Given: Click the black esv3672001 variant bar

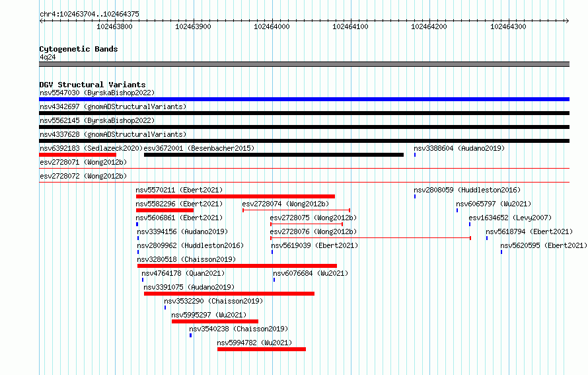Looking at the screenshot, I should click(x=274, y=155).
